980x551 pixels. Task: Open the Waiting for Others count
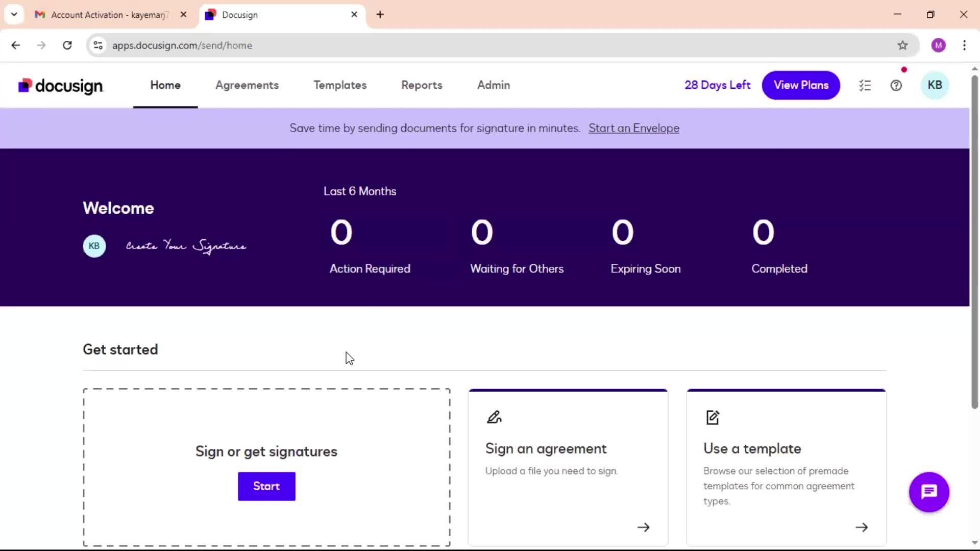[x=517, y=247]
